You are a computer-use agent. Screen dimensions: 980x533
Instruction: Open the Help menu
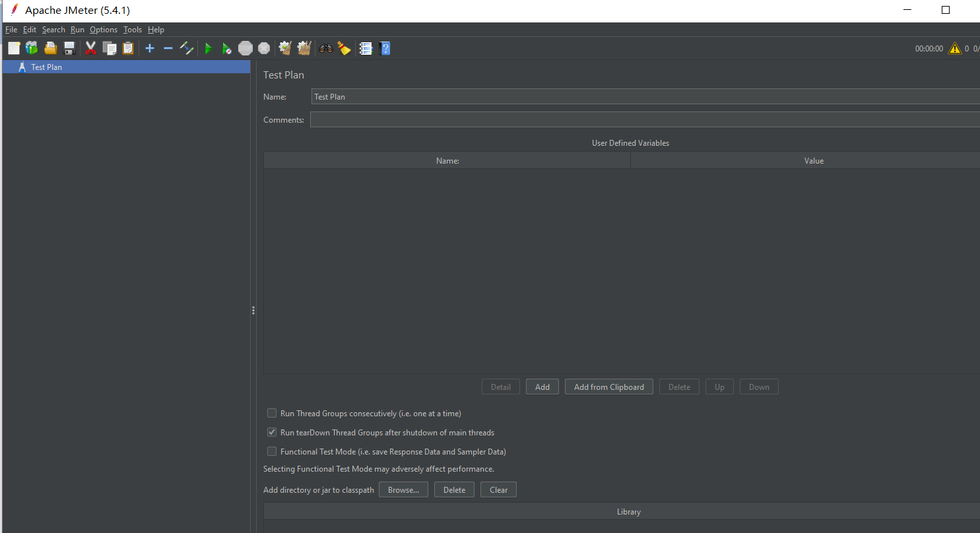pos(156,30)
